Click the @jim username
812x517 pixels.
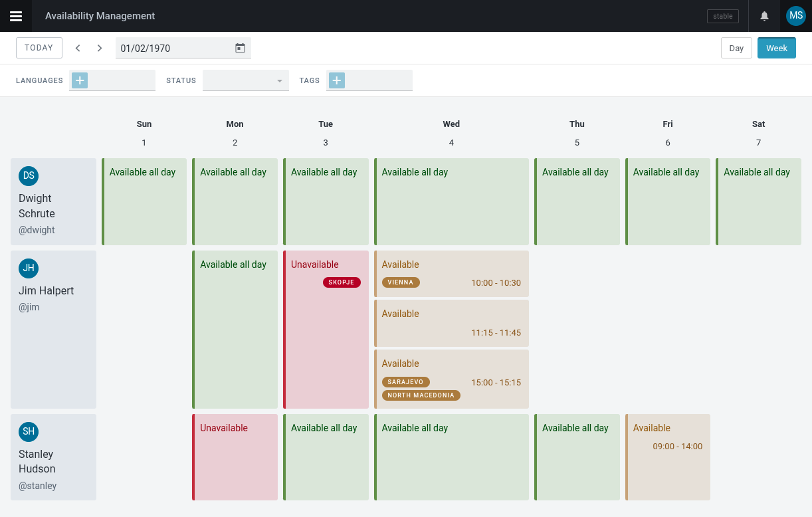click(29, 307)
